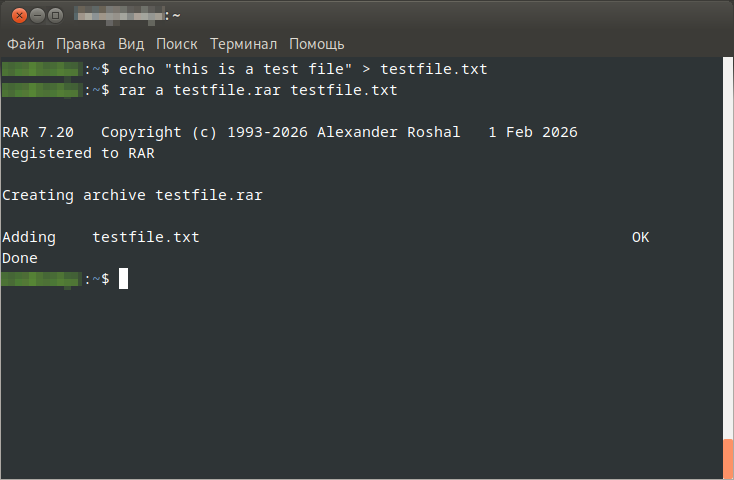Open the Помощь menu
Screen dimensions: 734x480
click(317, 44)
